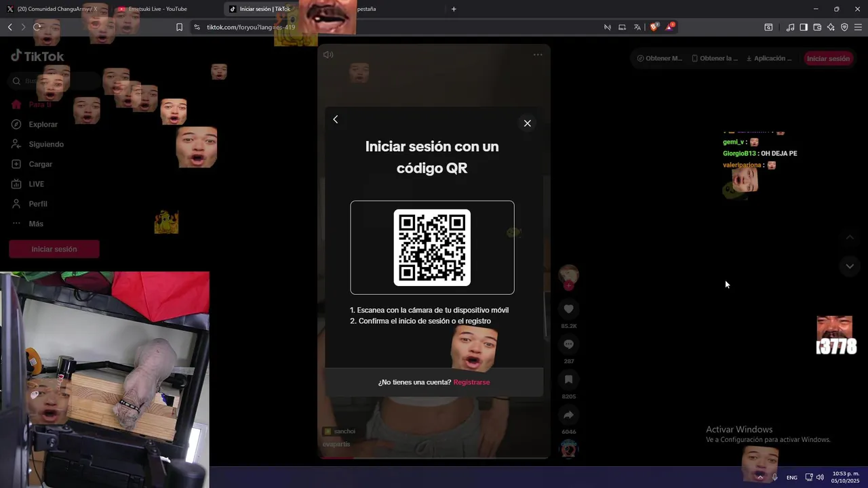The height and width of the screenshot is (488, 868).
Task: Open the ENG language switcher
Action: (791, 477)
